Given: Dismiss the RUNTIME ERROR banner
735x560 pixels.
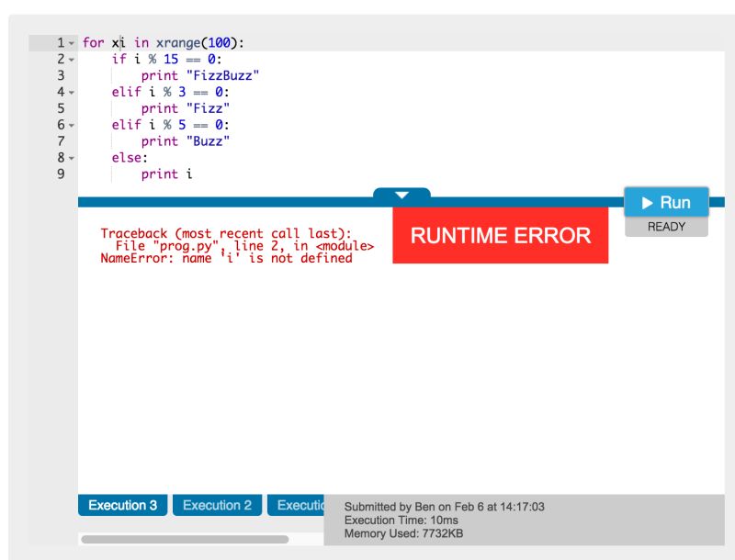Looking at the screenshot, I should pyautogui.click(x=500, y=235).
